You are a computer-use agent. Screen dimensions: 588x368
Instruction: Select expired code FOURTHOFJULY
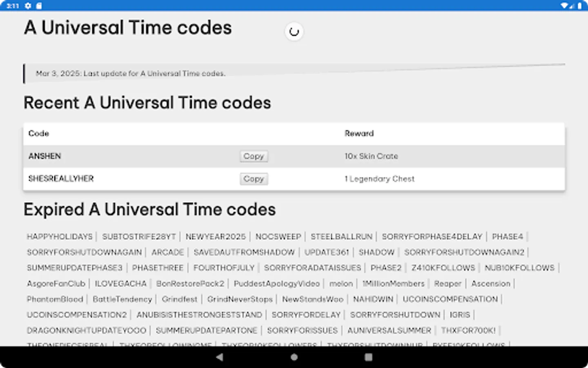coord(224,268)
